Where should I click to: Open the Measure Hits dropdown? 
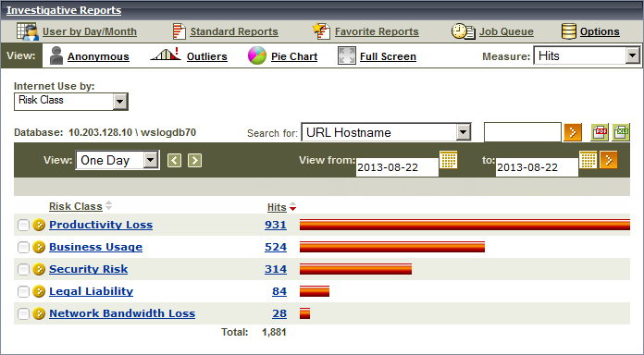[587, 55]
